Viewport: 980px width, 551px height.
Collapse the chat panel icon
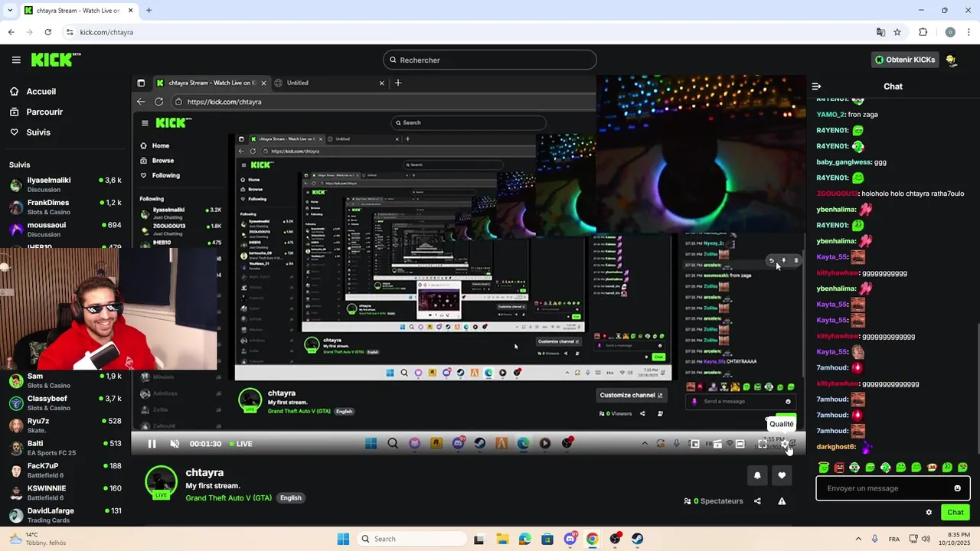coord(816,86)
